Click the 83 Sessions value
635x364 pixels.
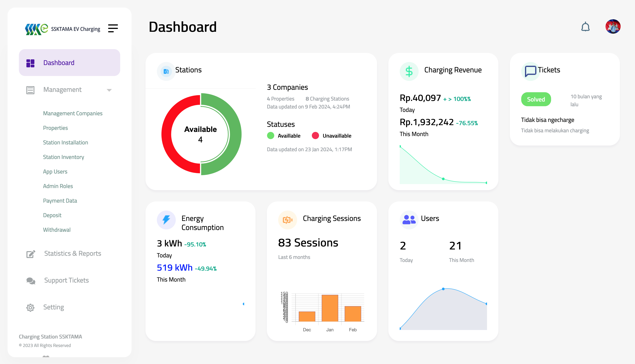(308, 243)
